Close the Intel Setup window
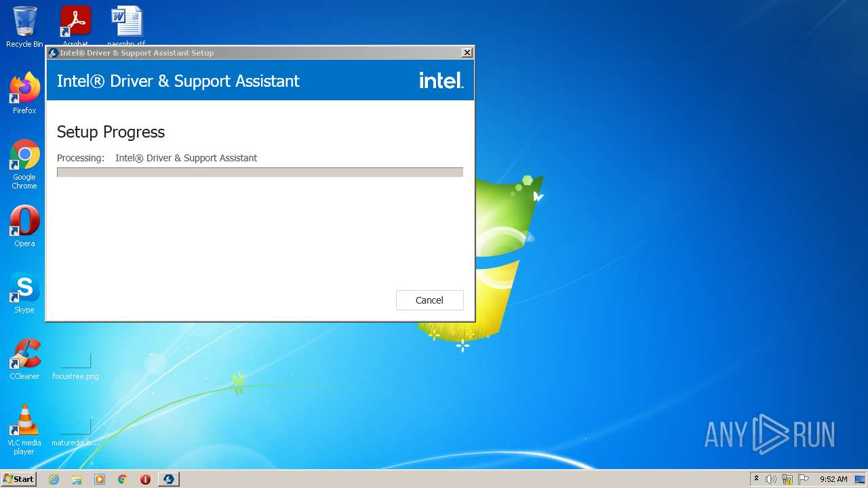The image size is (868, 488). pos(467,53)
